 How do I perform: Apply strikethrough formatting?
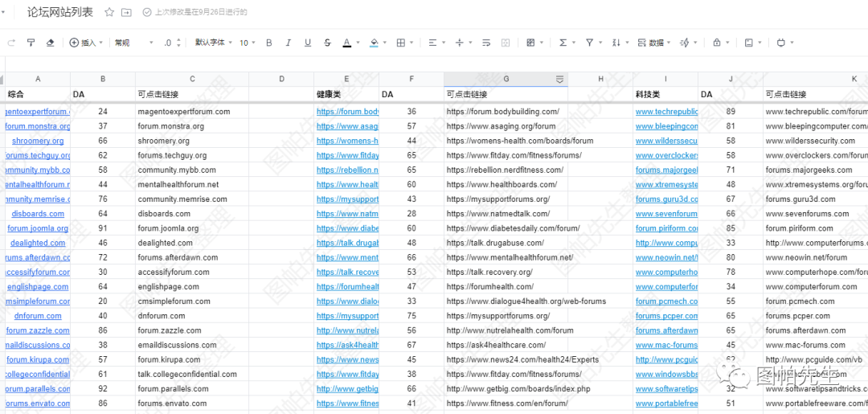(x=327, y=43)
